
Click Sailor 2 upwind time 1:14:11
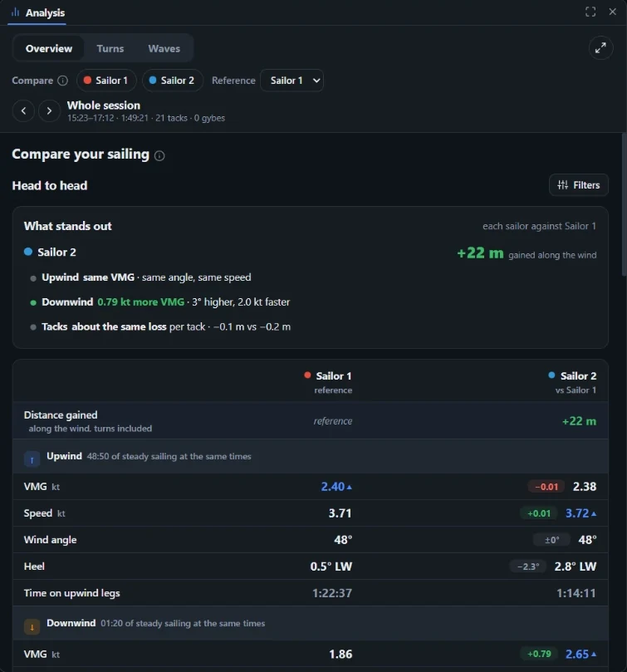point(576,593)
